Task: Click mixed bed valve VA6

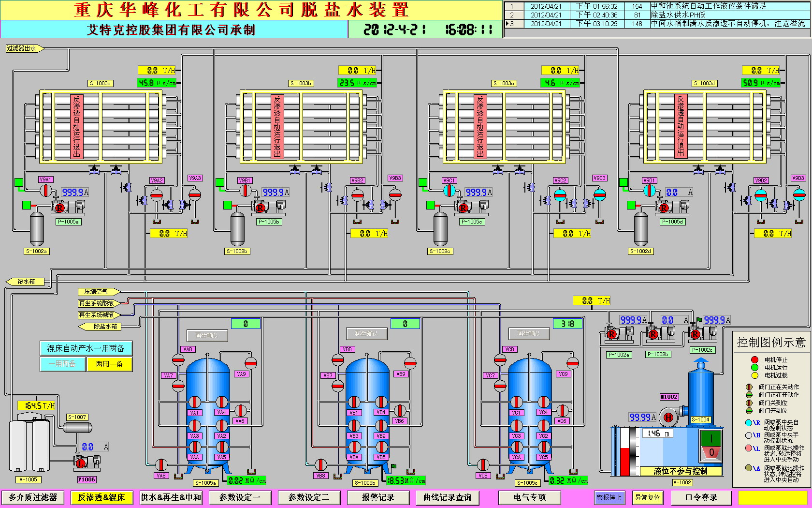Action: (x=240, y=410)
